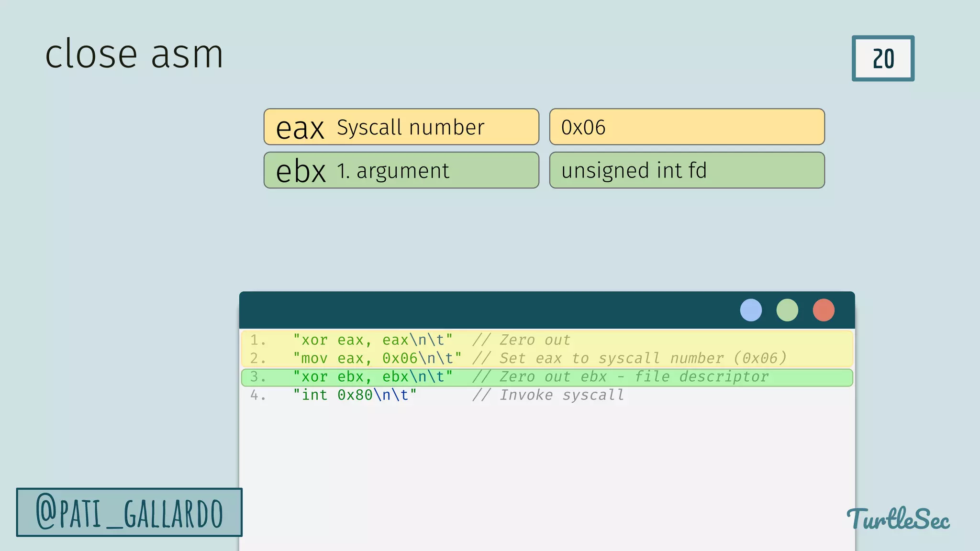Click the ebx 1. argument box
The height and width of the screenshot is (551, 980).
click(x=401, y=170)
